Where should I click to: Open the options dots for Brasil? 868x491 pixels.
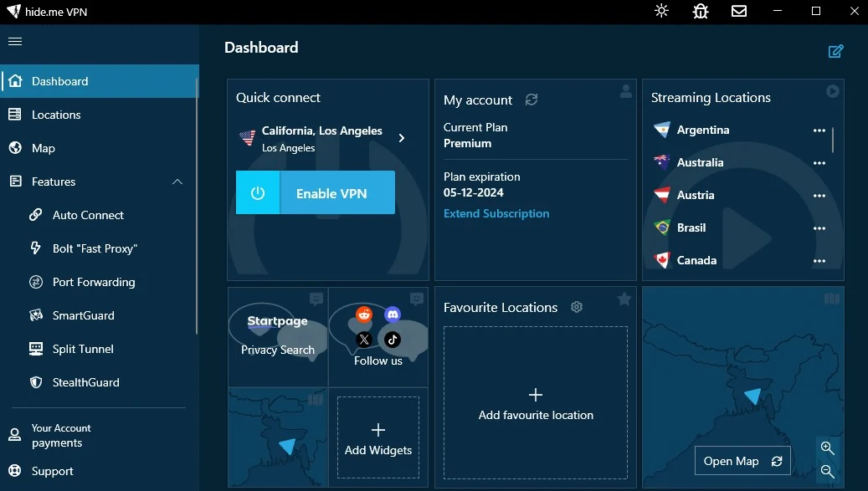[x=819, y=228]
